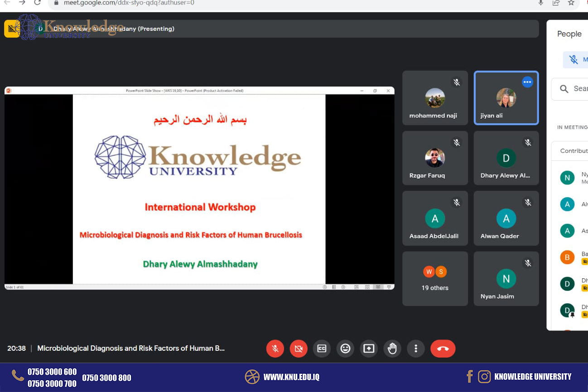
Task: Click the previous slide arrow in PowerPoint status bar
Action: [325, 287]
